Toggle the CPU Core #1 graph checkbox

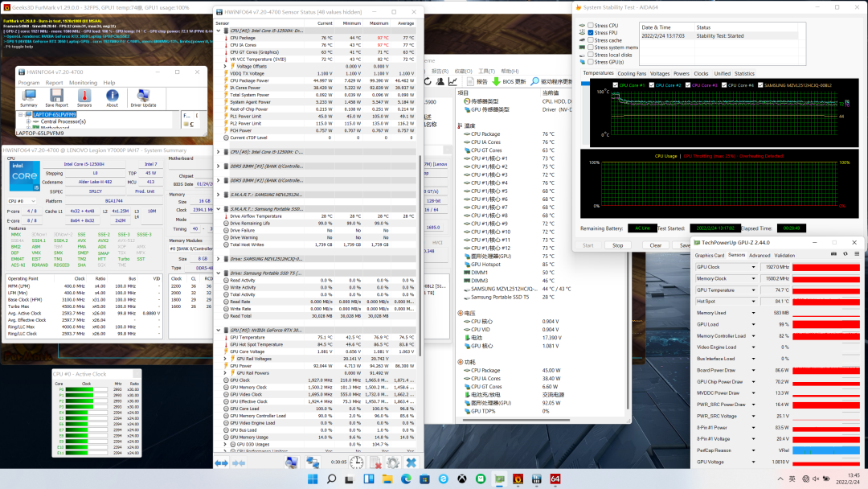pos(616,84)
